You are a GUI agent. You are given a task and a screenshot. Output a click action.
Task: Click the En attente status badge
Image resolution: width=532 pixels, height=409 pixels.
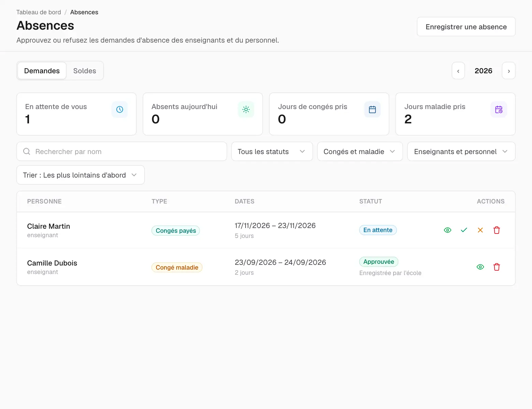378,230
